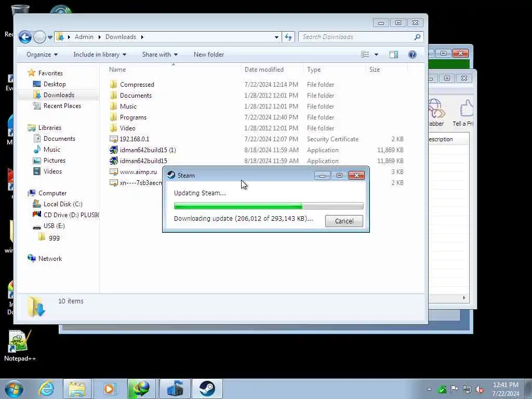Click the Change your view icon
Screen dimensions: 532x399
pos(365,55)
